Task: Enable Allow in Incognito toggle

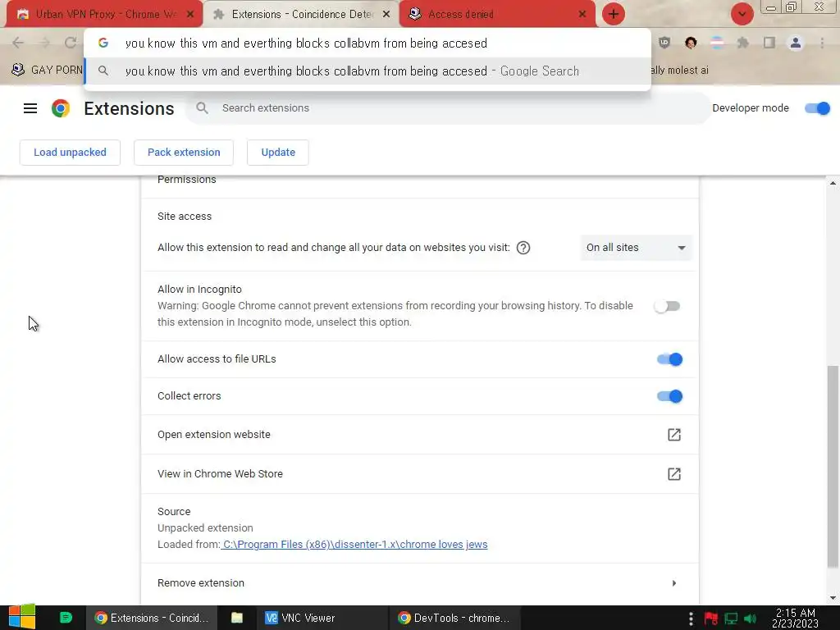Action: click(x=667, y=306)
